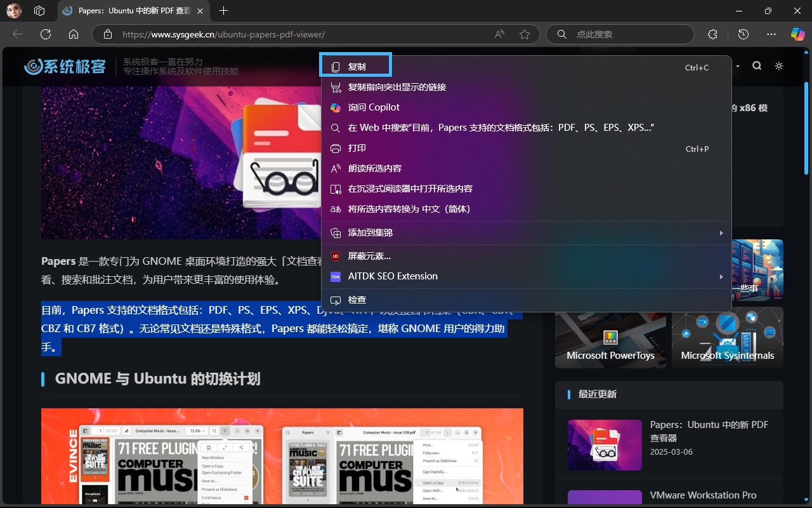Open VMware Workstation Pro article link

click(704, 495)
